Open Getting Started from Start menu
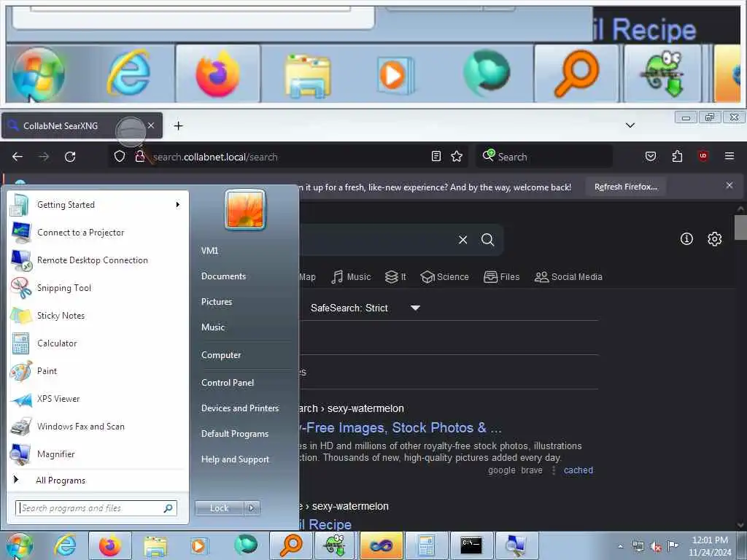 97,205
